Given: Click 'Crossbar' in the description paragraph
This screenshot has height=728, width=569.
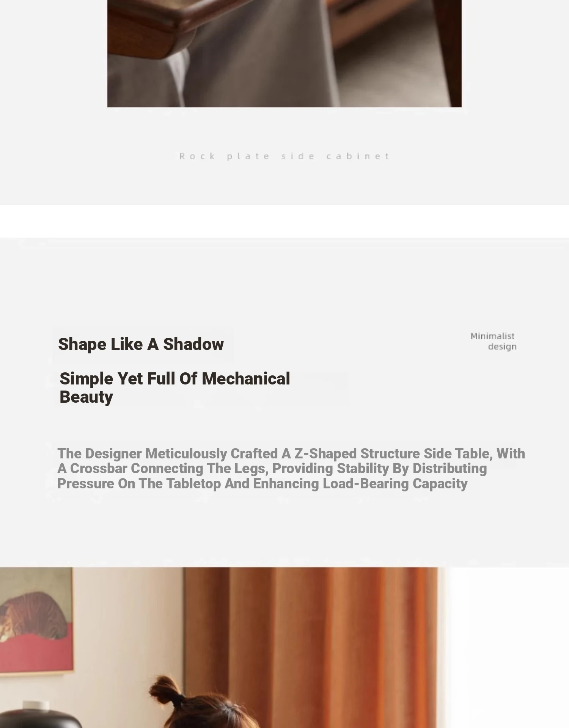Looking at the screenshot, I should coord(99,469).
